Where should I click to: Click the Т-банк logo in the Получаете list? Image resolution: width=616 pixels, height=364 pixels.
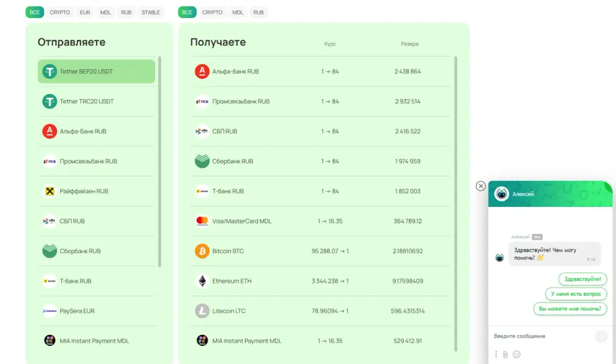click(x=202, y=191)
